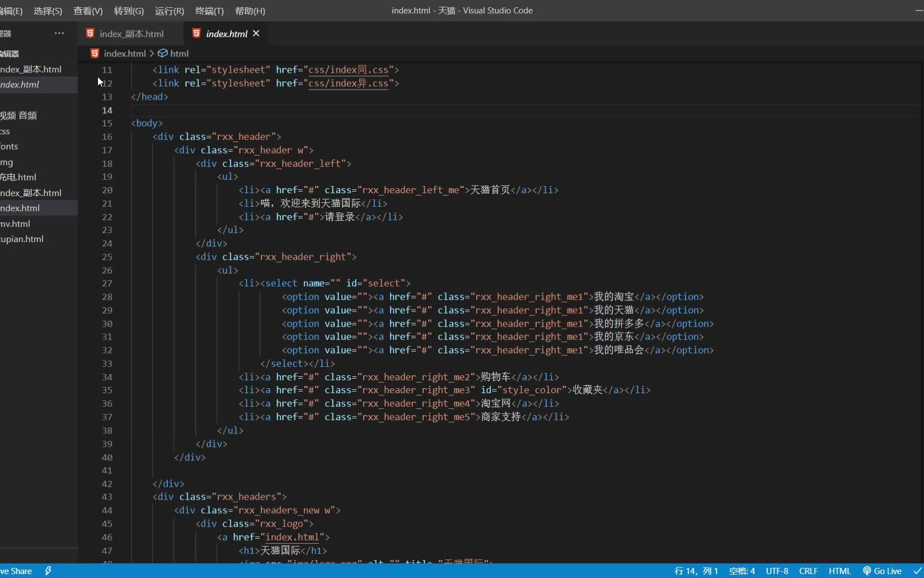This screenshot has height=578, width=924.
Task: Change language mode via HTML indicator
Action: click(x=839, y=571)
